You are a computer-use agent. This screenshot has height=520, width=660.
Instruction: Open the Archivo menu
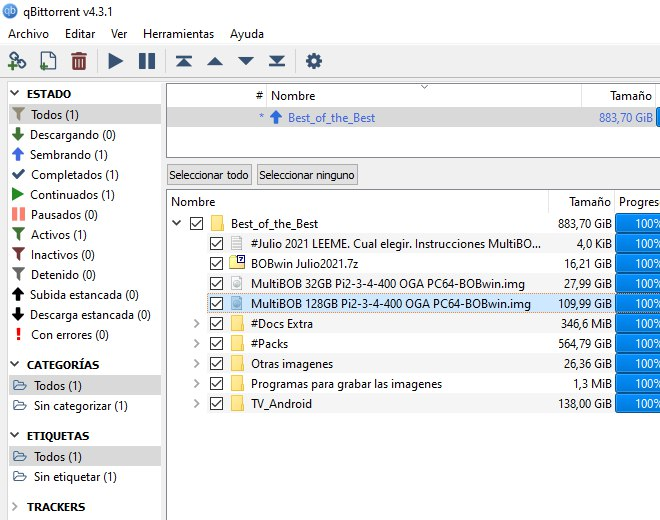click(x=28, y=34)
